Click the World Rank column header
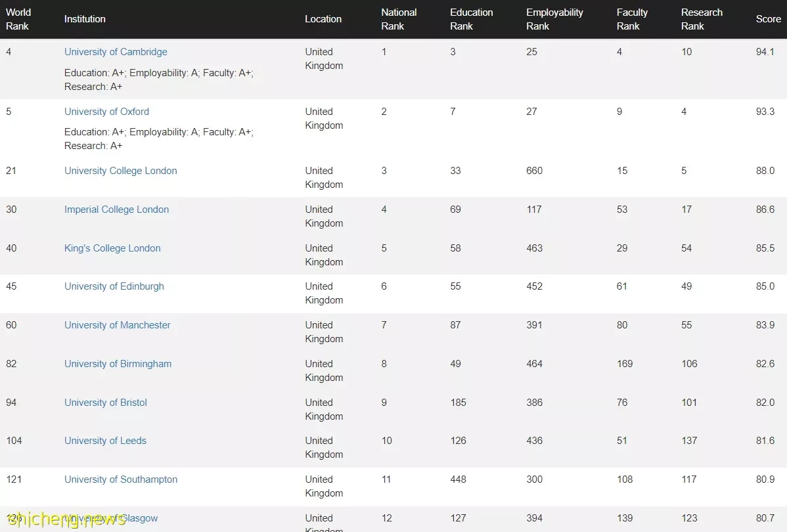The height and width of the screenshot is (532, 787). click(18, 19)
